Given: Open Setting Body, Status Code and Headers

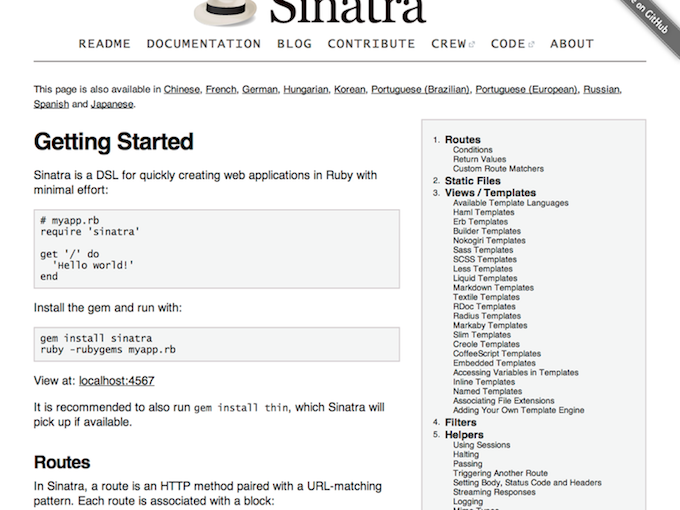Looking at the screenshot, I should click(527, 483).
